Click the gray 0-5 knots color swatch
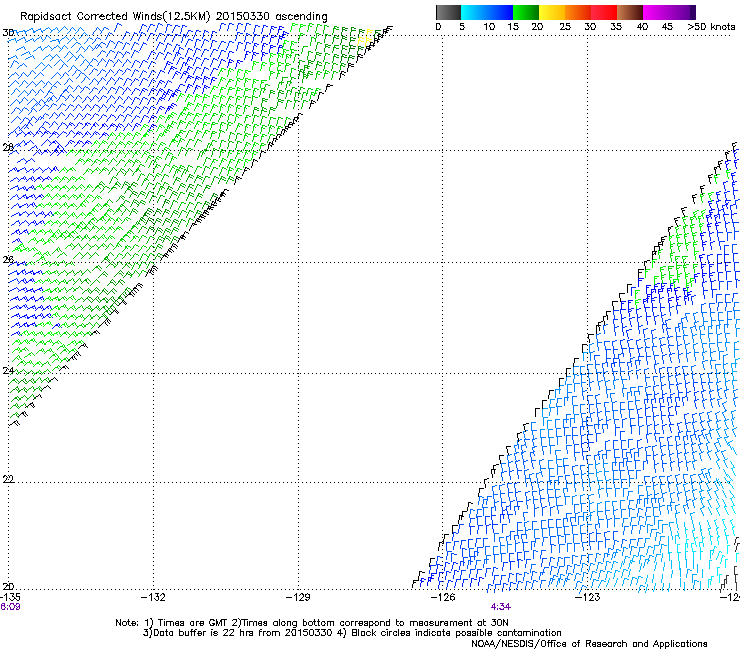The image size is (740, 650). click(x=448, y=12)
